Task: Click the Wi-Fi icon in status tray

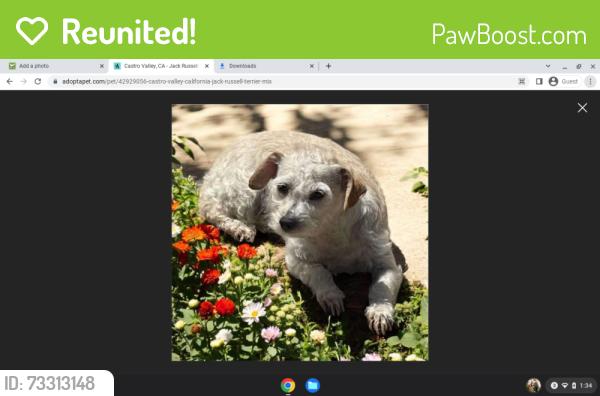Action: point(564,385)
